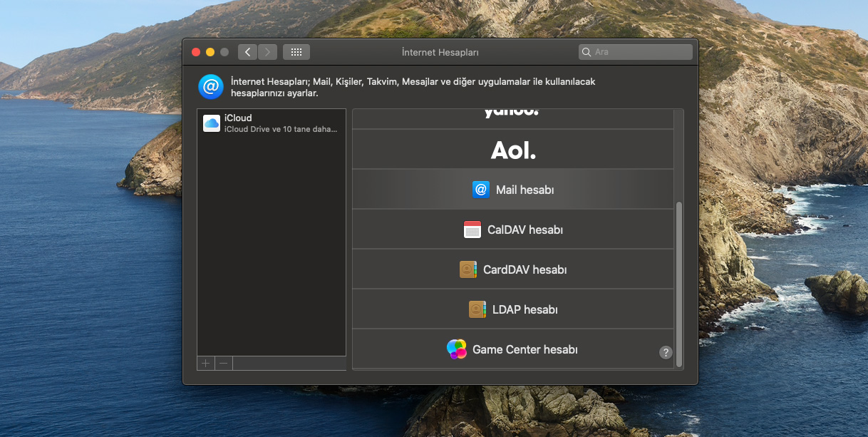Click the calendar icon beside CalDAV hesabı
Image resolution: width=868 pixels, height=437 pixels.
pyautogui.click(x=472, y=230)
